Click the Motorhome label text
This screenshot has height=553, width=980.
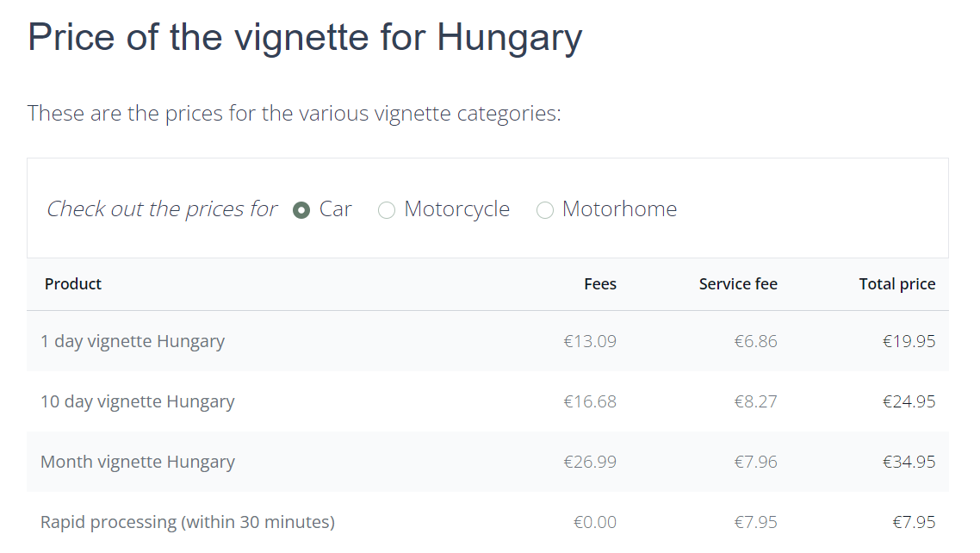pos(619,209)
